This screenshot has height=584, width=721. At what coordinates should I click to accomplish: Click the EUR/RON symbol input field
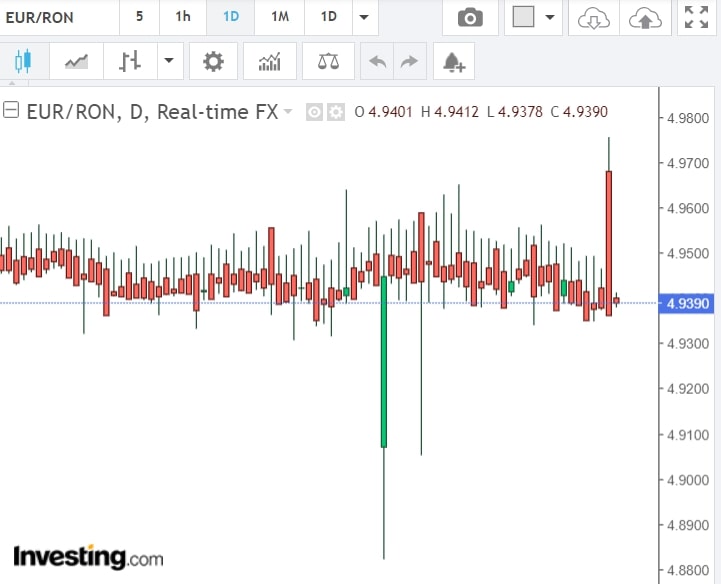[58, 18]
